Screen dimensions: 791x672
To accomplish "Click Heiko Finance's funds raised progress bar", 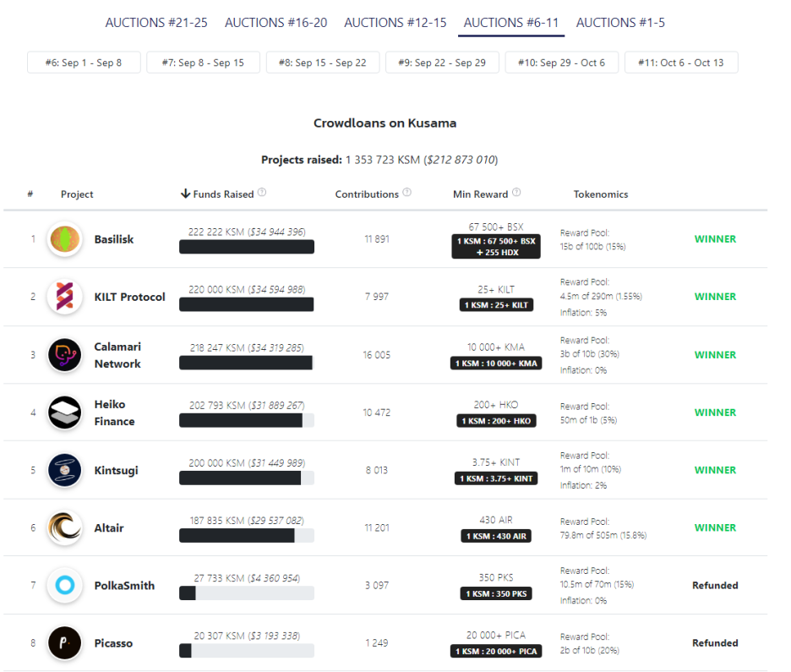I will click(247, 420).
